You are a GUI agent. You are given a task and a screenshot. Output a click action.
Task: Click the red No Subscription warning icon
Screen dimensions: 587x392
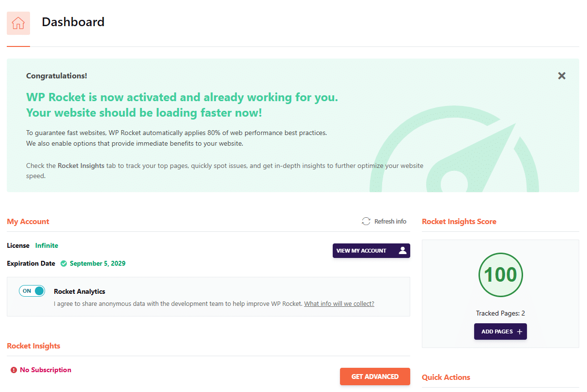14,370
